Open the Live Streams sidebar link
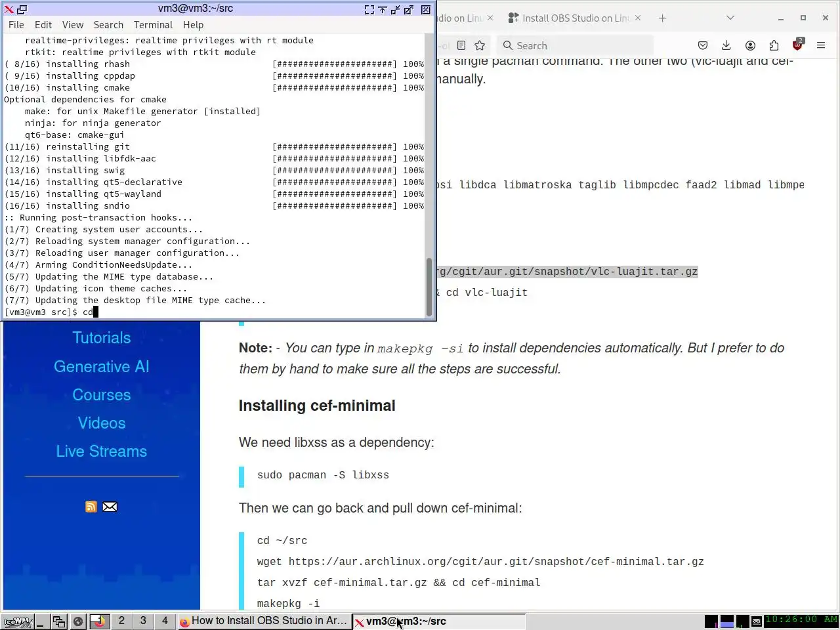 [x=102, y=451]
